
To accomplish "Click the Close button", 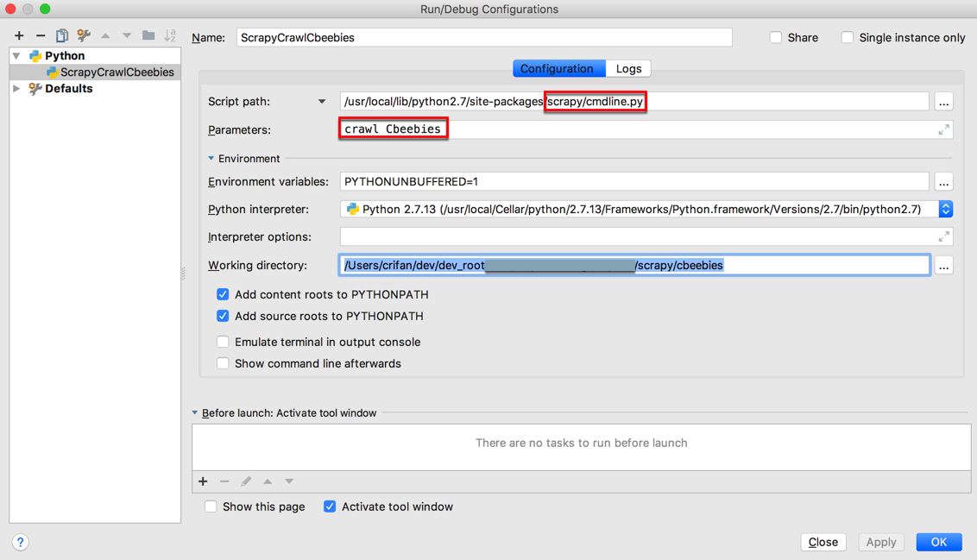I will click(823, 542).
